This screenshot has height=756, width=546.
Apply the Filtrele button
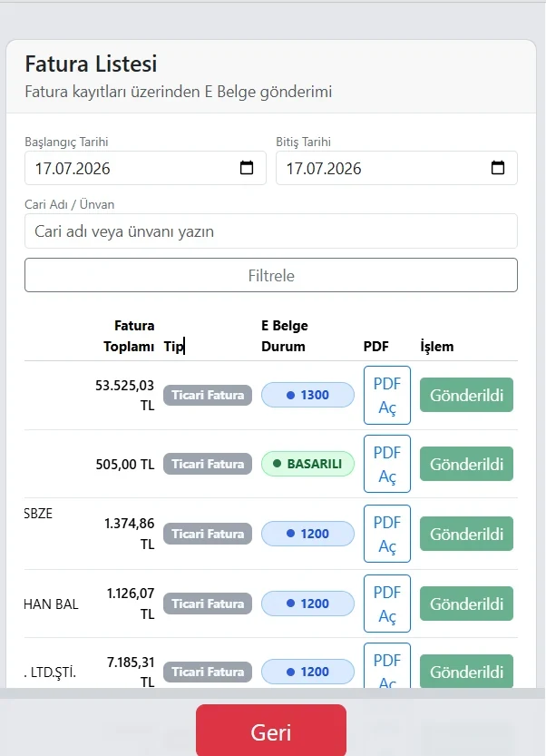click(271, 275)
